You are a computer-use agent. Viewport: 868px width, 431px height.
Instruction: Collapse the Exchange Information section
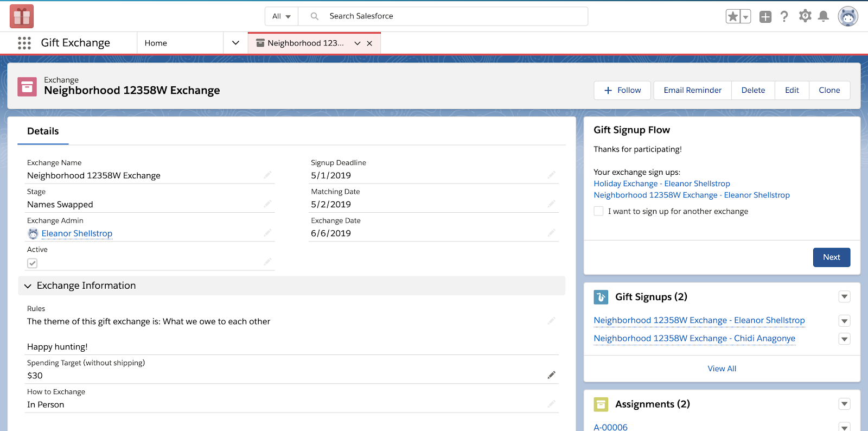(x=28, y=286)
